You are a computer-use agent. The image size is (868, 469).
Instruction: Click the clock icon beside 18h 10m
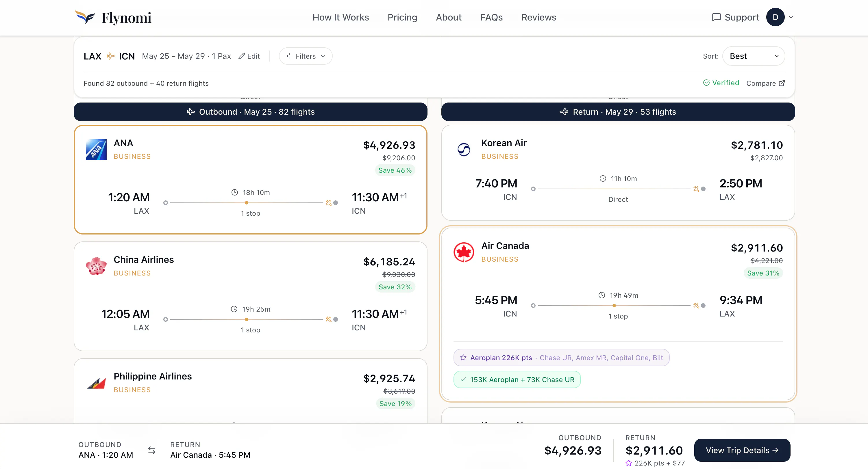[234, 192]
